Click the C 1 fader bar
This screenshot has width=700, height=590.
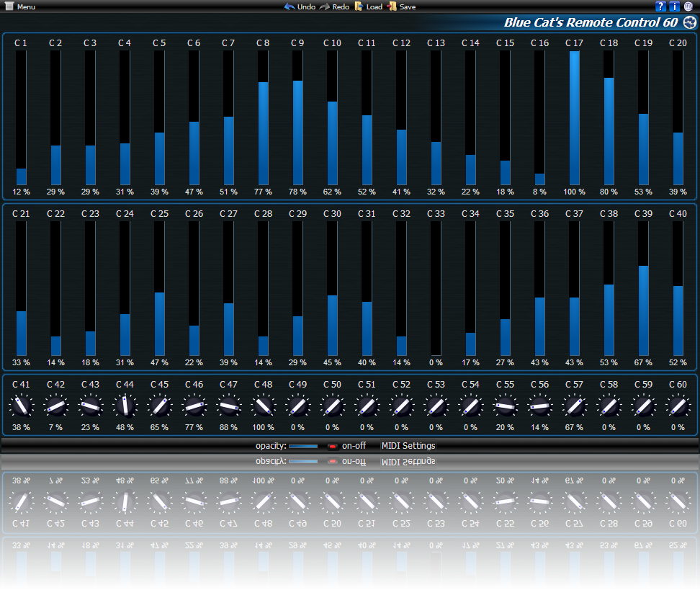pos(21,117)
